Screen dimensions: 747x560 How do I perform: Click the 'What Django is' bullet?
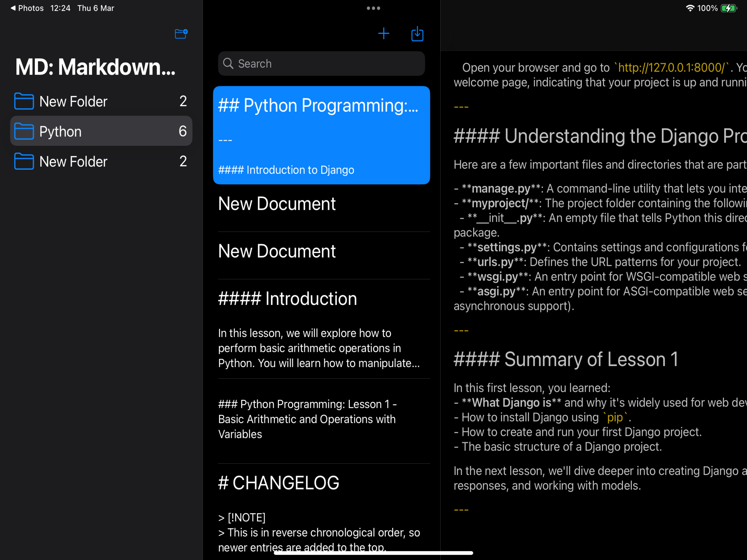(600, 403)
